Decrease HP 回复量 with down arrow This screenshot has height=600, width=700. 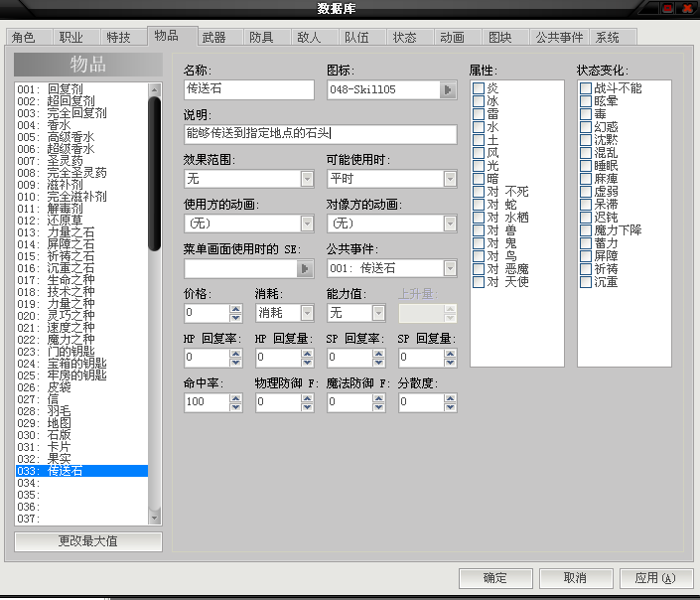[x=307, y=363]
